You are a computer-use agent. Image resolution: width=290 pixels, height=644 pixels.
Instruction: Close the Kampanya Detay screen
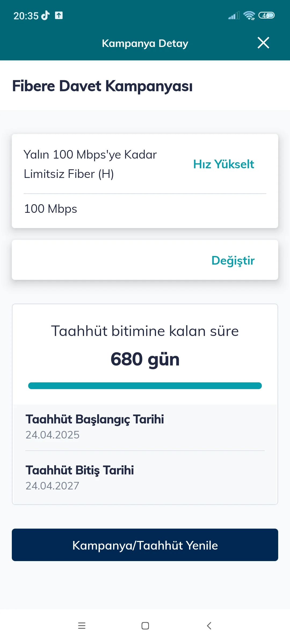pyautogui.click(x=263, y=43)
